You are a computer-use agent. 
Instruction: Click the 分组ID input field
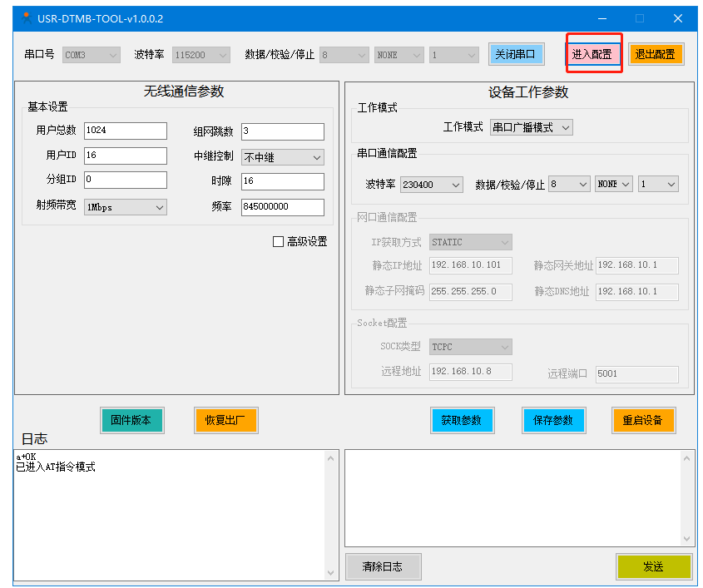[125, 180]
